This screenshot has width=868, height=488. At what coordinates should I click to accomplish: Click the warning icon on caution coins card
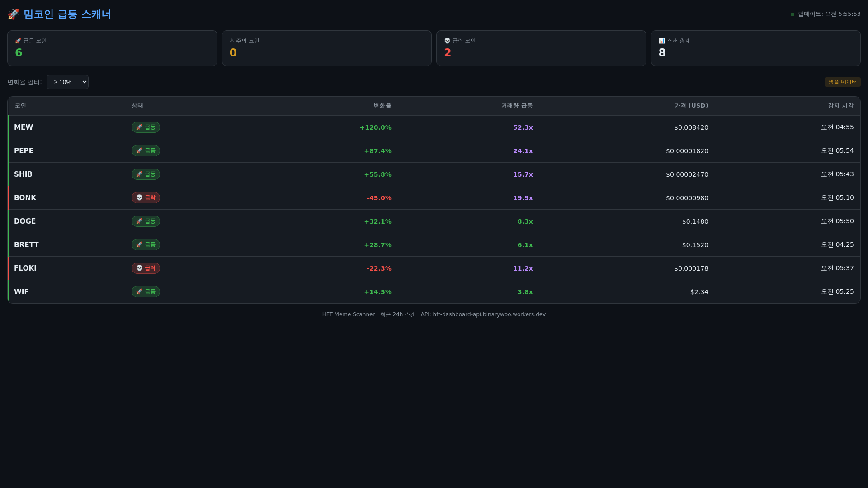point(232,41)
